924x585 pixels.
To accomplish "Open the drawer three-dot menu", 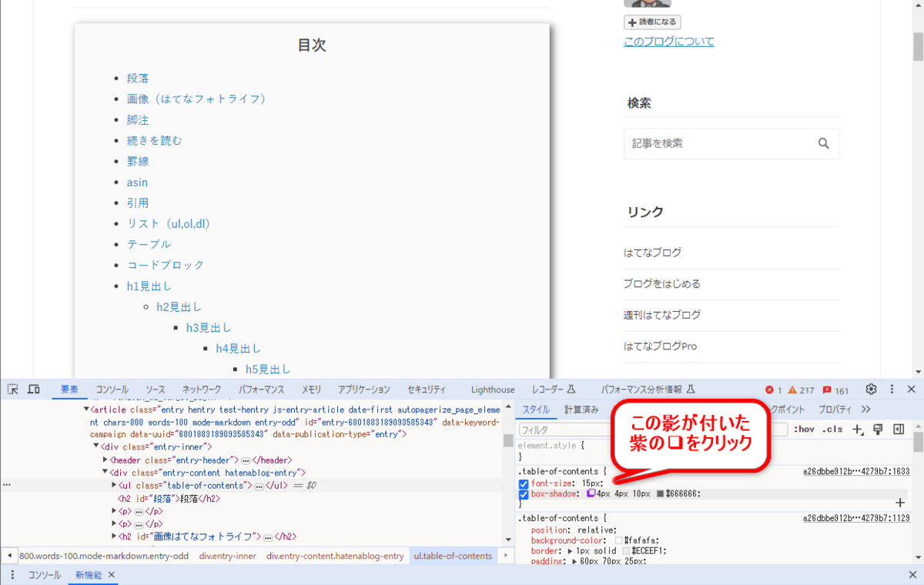I will (12, 575).
